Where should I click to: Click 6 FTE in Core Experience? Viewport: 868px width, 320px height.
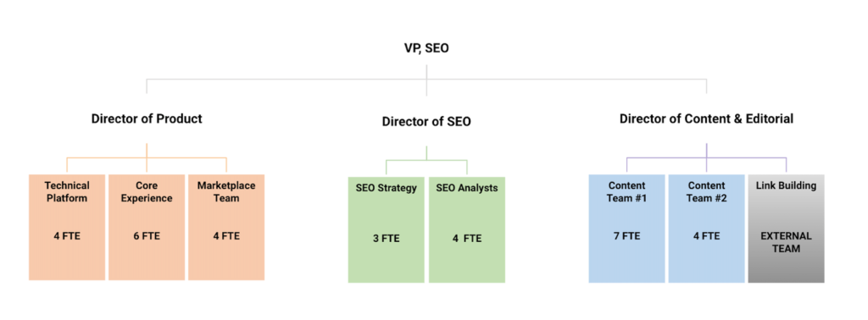click(147, 236)
